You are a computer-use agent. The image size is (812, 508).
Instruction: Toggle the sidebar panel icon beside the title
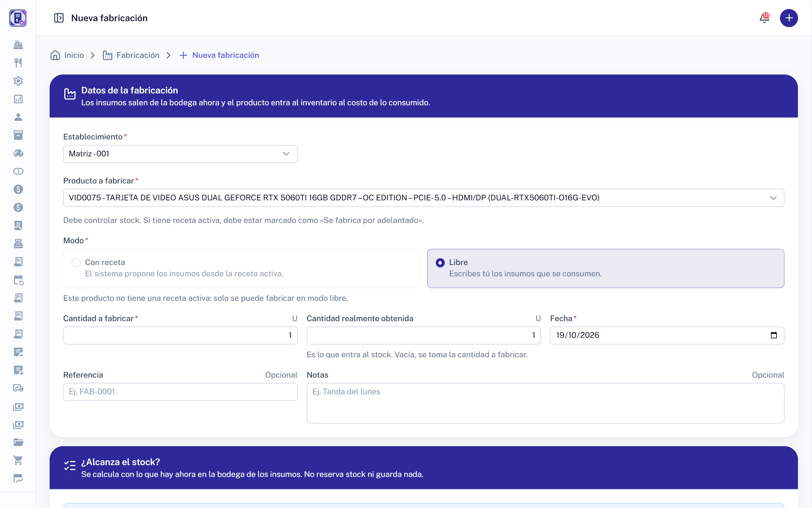[x=59, y=18]
